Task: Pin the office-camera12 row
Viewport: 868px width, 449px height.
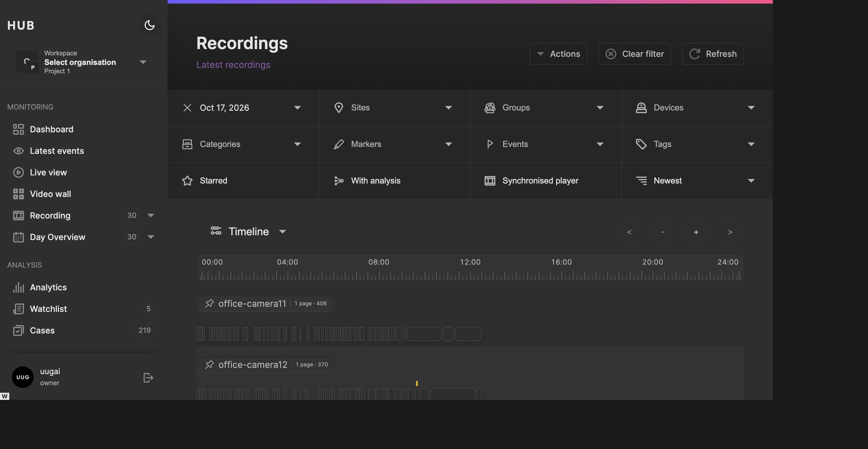Action: click(x=209, y=364)
